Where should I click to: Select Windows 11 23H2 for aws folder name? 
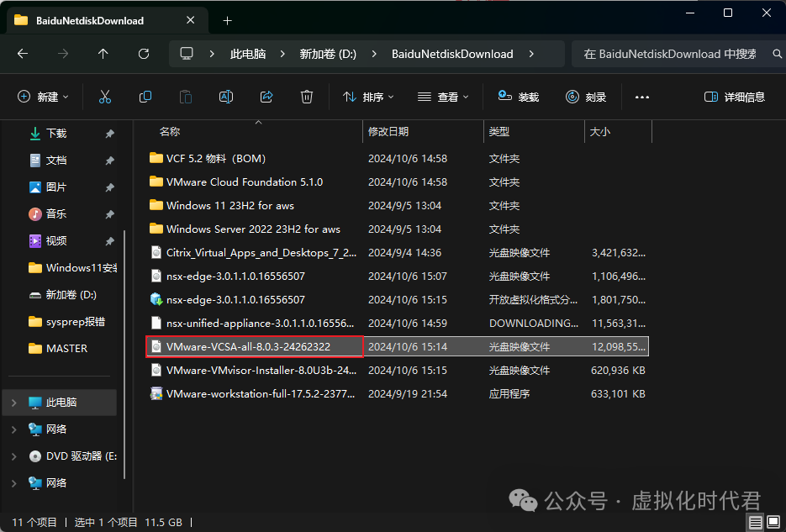(x=230, y=205)
